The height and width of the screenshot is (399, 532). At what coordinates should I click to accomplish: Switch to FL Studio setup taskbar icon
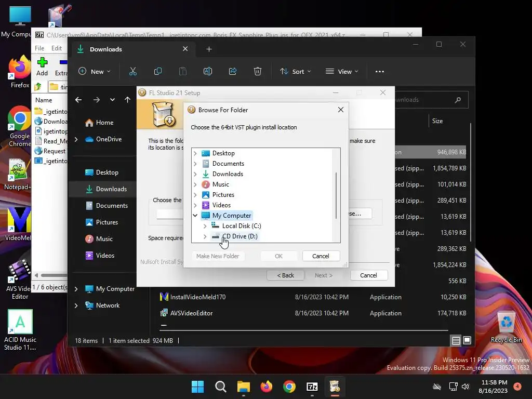coord(335,387)
